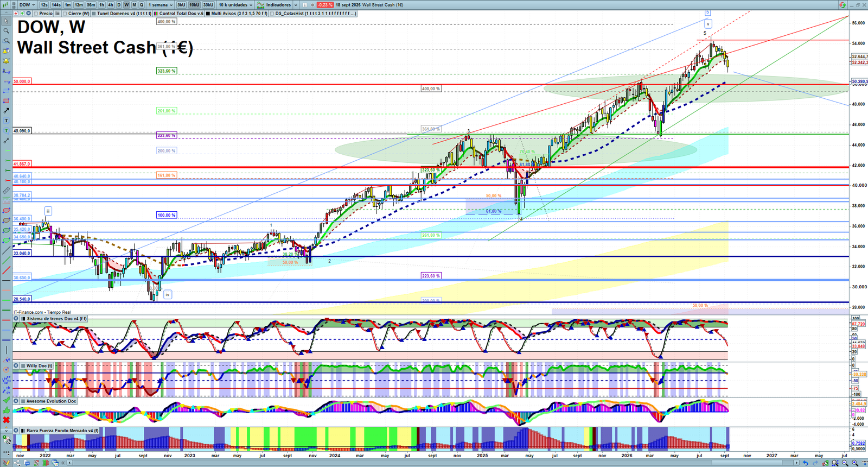The width and height of the screenshot is (868, 467).
Task: Click the green plus icon beside Precio
Action: click(x=22, y=14)
